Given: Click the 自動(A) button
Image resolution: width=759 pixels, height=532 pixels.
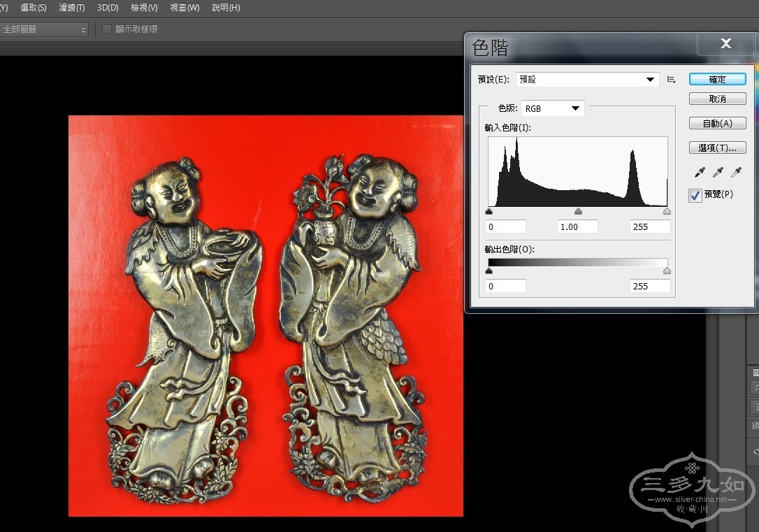Looking at the screenshot, I should click(x=717, y=124).
